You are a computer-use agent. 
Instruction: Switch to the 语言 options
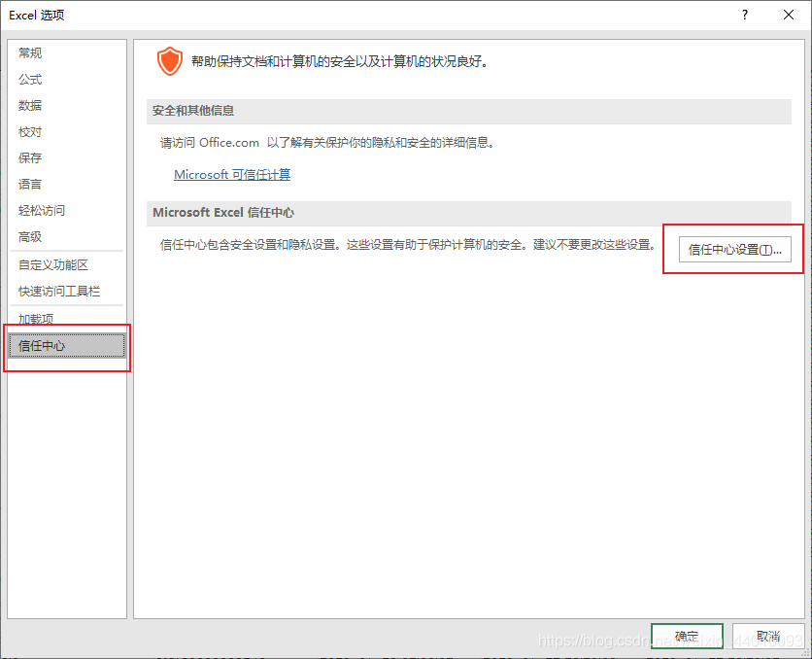click(66, 184)
